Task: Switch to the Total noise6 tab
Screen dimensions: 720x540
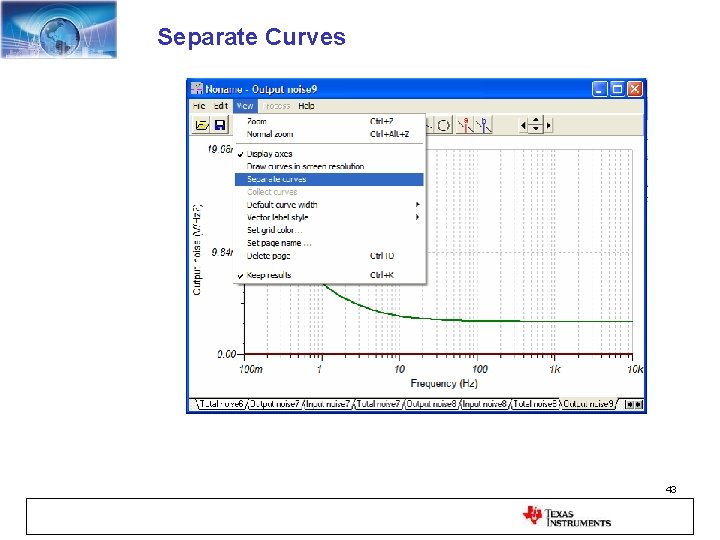Action: point(221,404)
